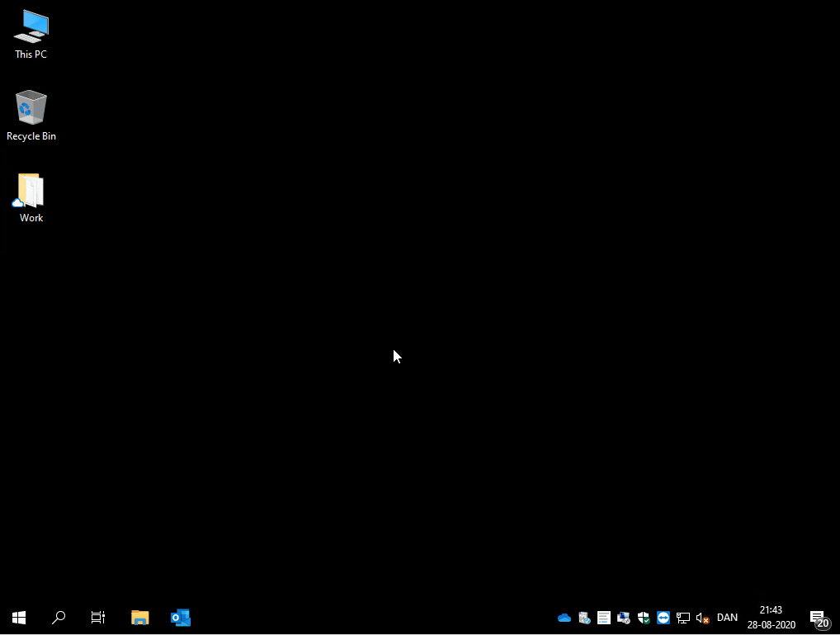Viewport: 840px width, 635px height.
Task: Open taskbar search magnifier
Action: 59,618
